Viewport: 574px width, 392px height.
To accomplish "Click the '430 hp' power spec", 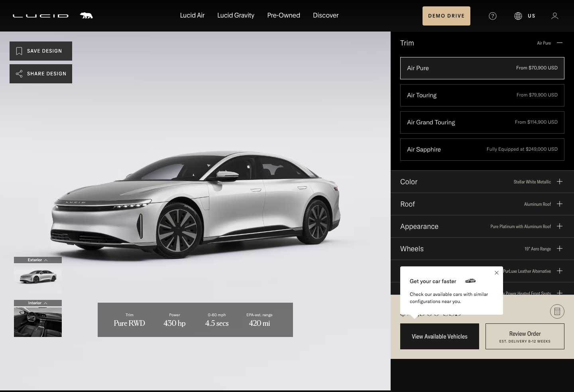I will pyautogui.click(x=174, y=323).
